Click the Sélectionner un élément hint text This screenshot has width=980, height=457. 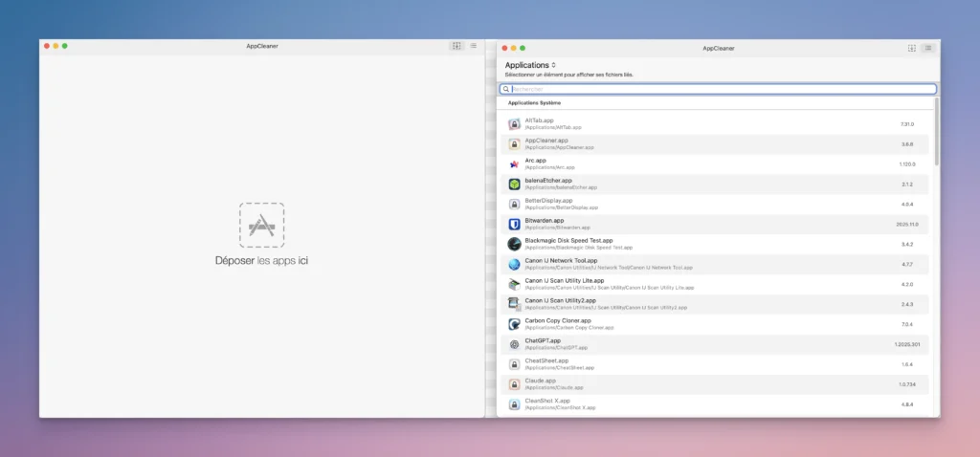pos(568,75)
